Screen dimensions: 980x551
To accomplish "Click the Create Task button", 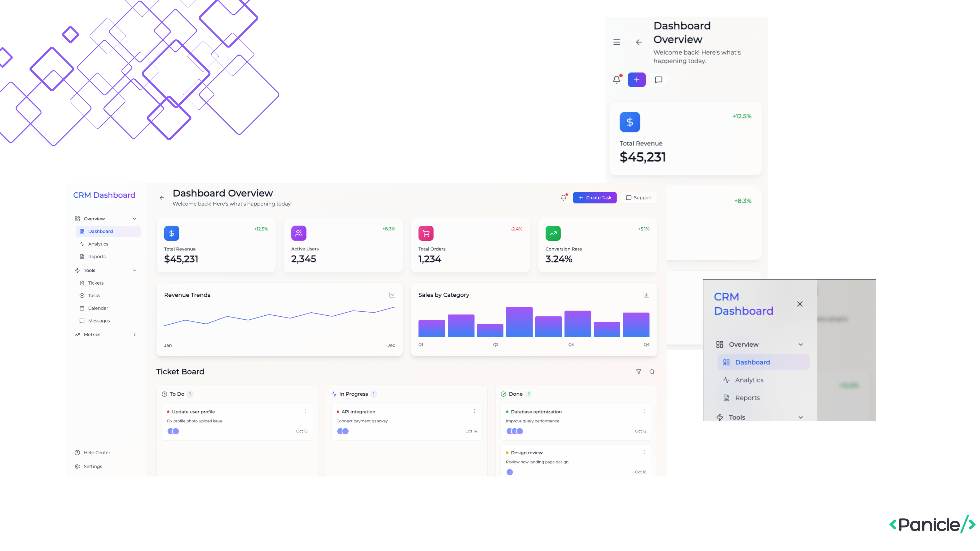I will pyautogui.click(x=595, y=197).
